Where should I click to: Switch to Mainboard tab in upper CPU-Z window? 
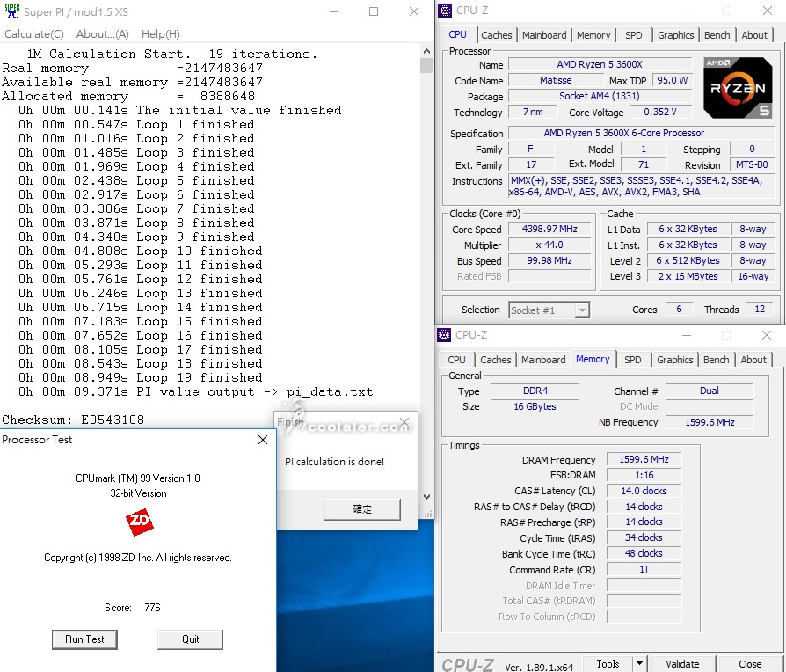point(544,35)
